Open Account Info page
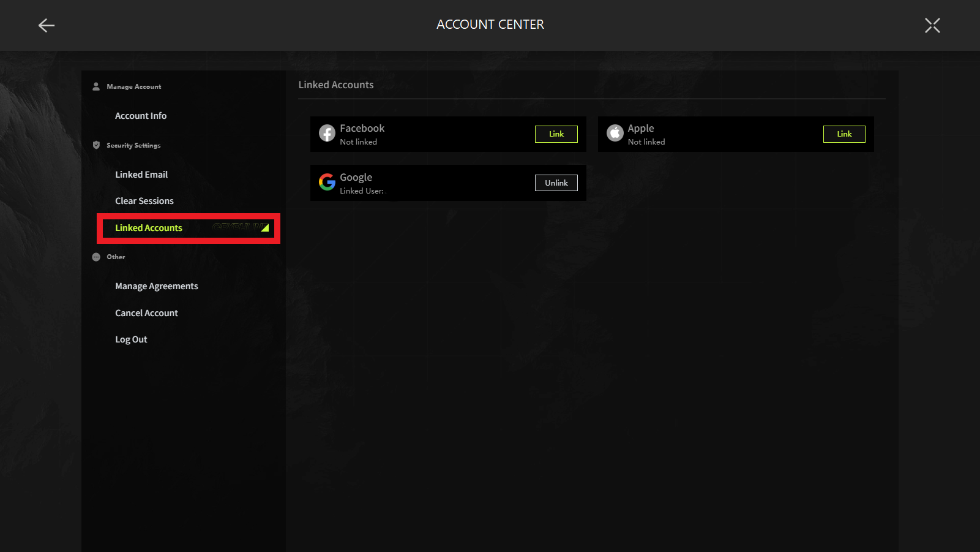 141,116
